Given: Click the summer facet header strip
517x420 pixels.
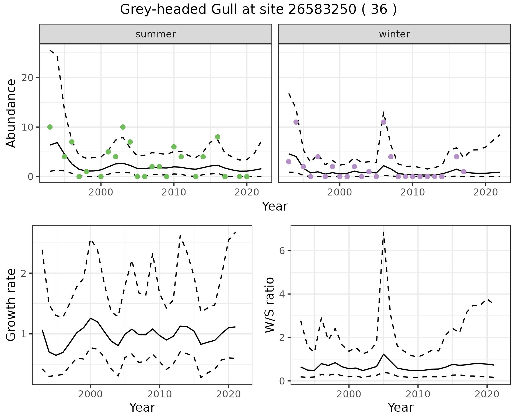Looking at the screenshot, I should tap(156, 34).
